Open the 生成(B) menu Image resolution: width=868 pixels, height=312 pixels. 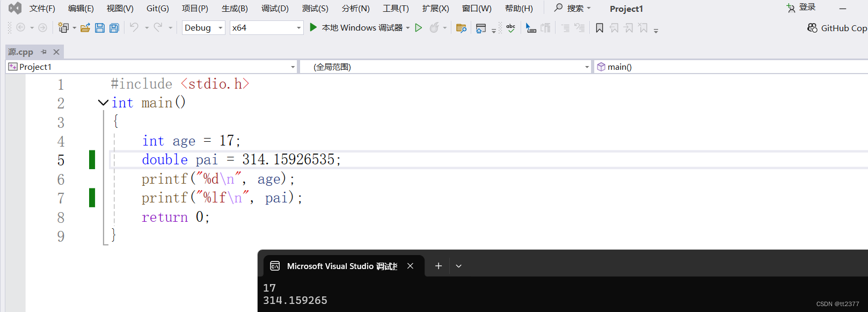(235, 8)
